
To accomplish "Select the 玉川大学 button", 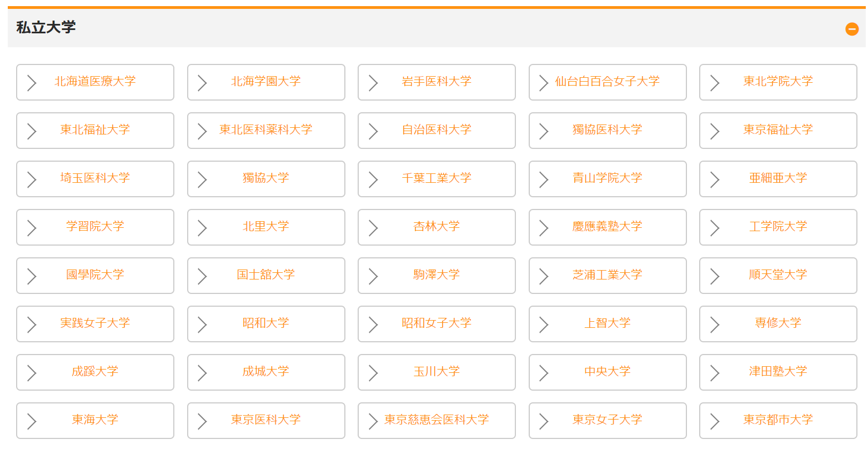I will [436, 372].
